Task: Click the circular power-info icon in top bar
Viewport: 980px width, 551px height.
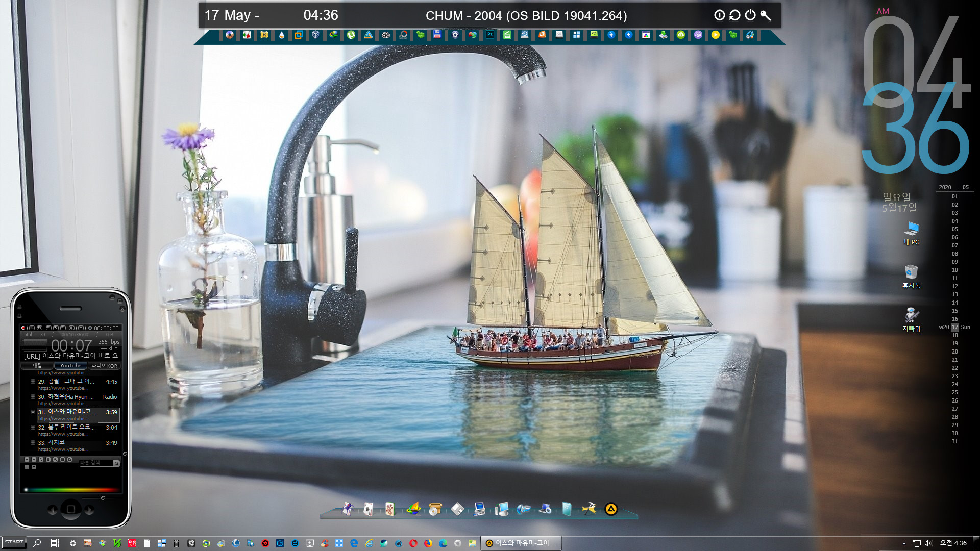Action: tap(719, 15)
